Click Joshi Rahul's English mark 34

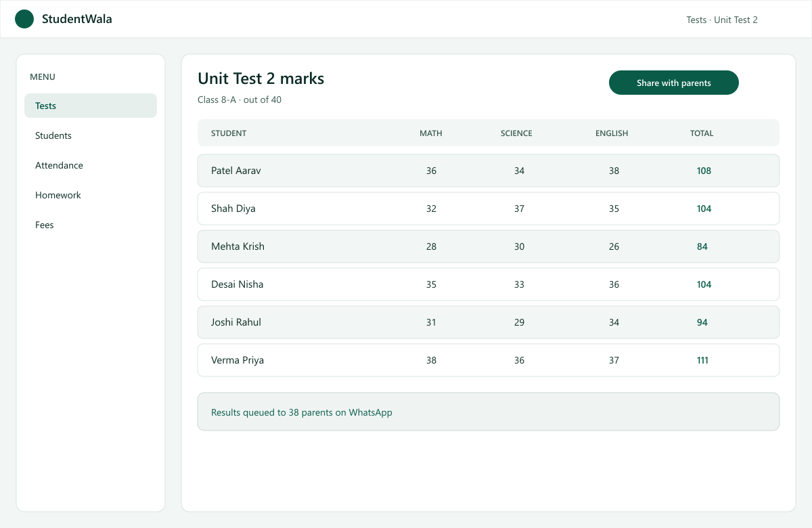tap(614, 322)
